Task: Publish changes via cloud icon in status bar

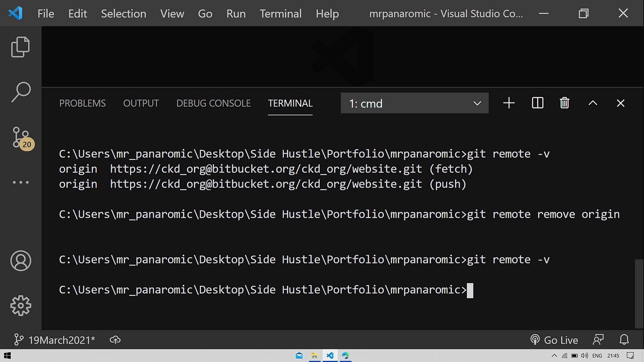Action: tap(115, 340)
